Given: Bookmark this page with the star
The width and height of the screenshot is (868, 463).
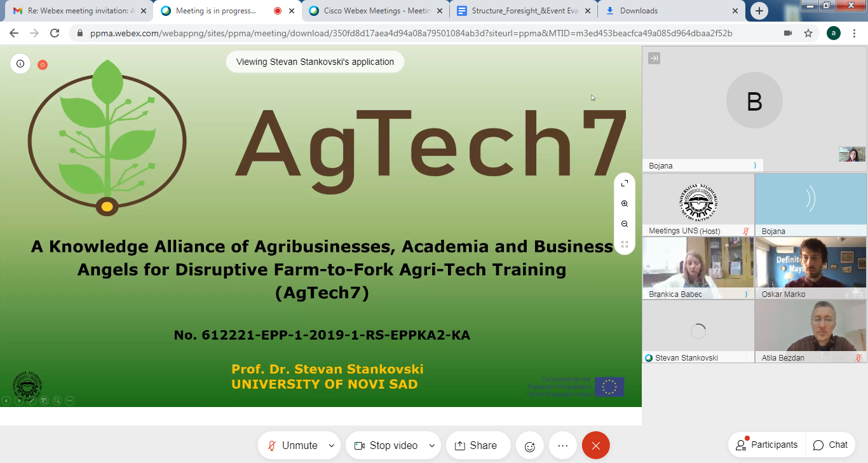Looking at the screenshot, I should click(808, 33).
